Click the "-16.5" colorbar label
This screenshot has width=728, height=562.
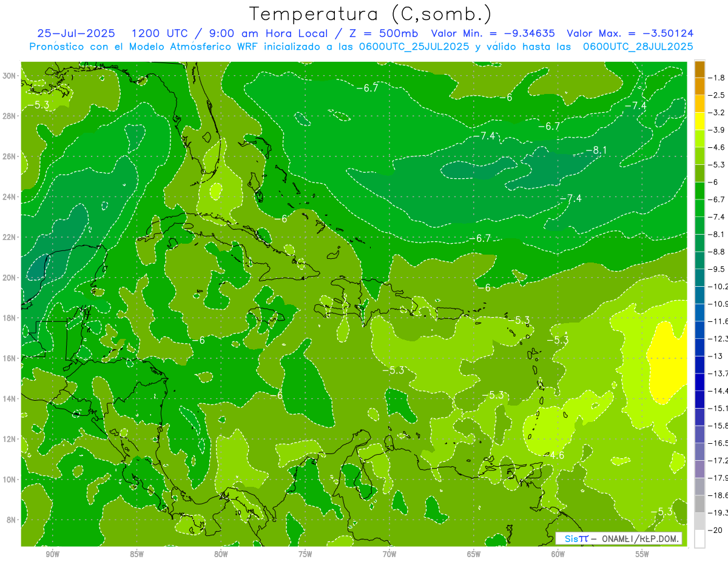719,443
